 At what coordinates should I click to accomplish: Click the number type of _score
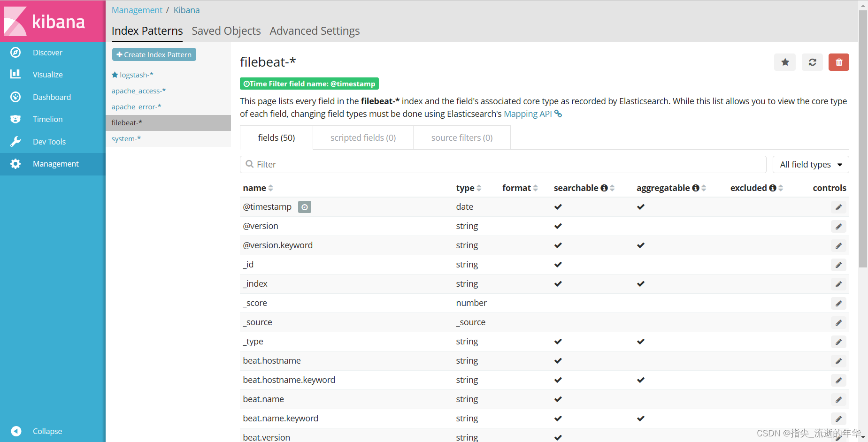tap(471, 303)
